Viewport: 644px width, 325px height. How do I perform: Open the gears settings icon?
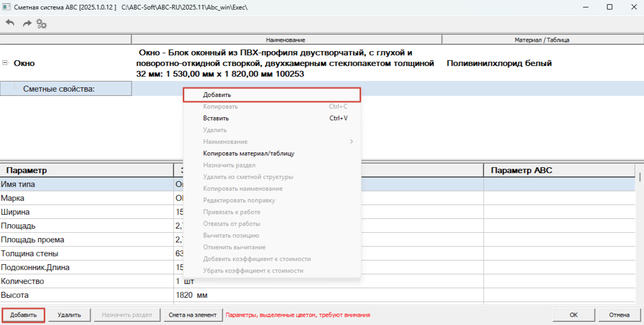[42, 23]
